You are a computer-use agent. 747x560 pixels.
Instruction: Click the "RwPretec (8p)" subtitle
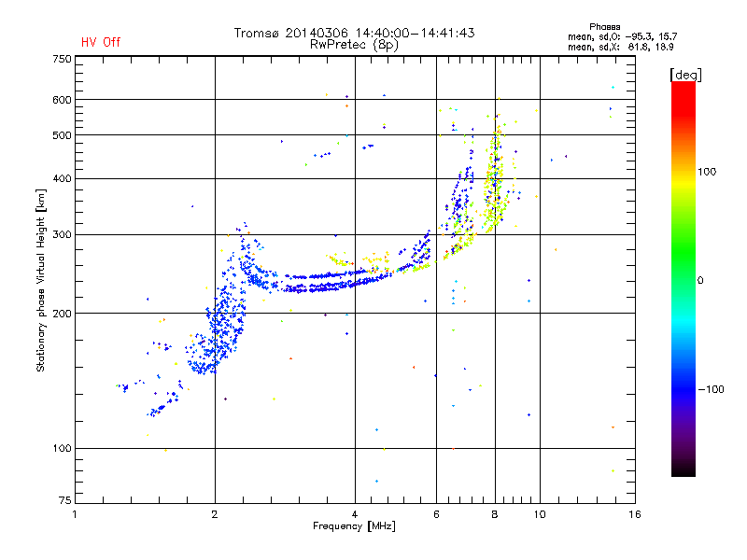(354, 45)
